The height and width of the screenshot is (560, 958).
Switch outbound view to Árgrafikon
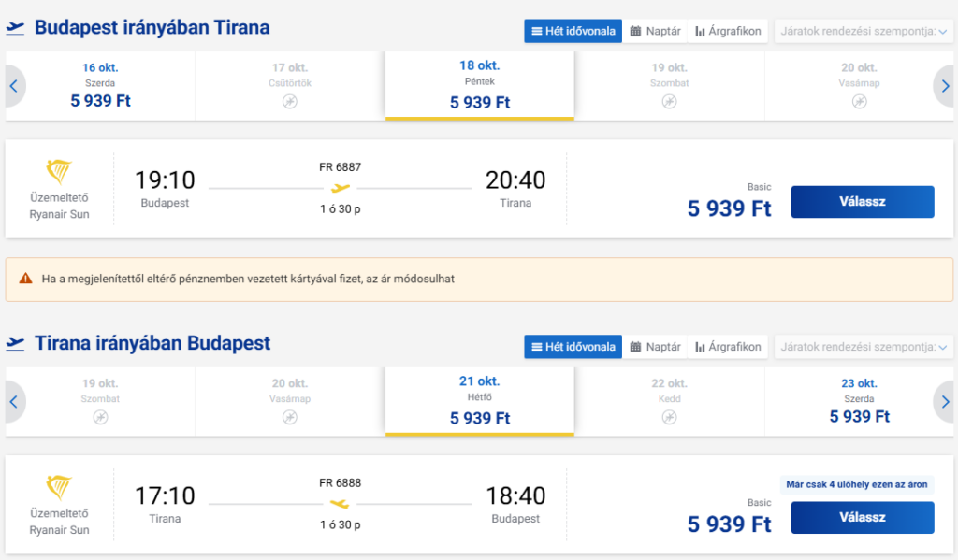click(728, 31)
